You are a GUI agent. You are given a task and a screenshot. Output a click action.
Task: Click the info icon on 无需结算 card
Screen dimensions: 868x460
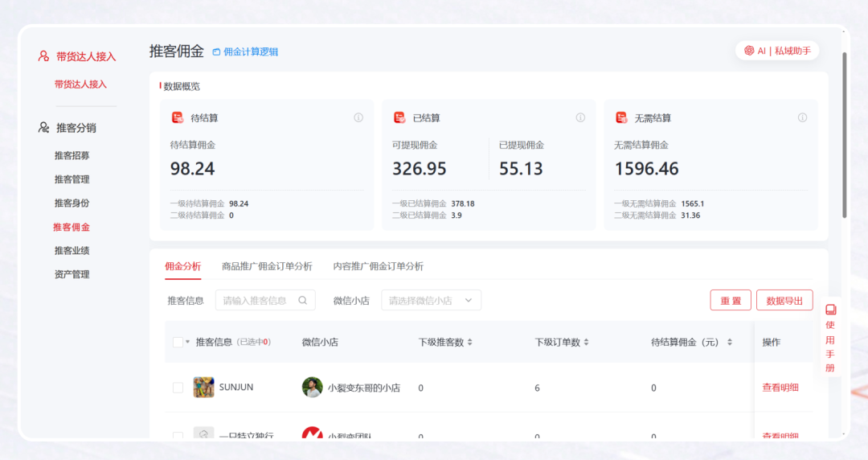click(802, 117)
